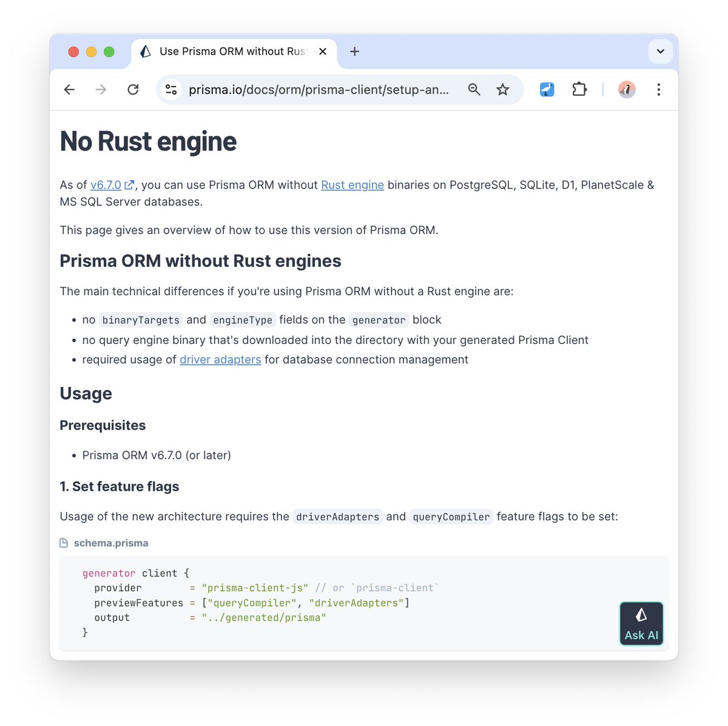
Task: Click the forward navigation arrow
Action: click(x=101, y=90)
